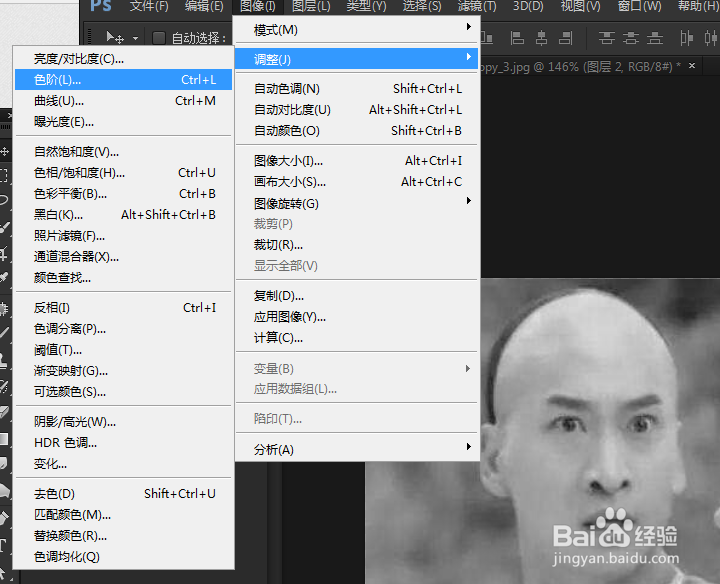
Task: Choose 色彩平衡(B)... command
Action: (124, 194)
